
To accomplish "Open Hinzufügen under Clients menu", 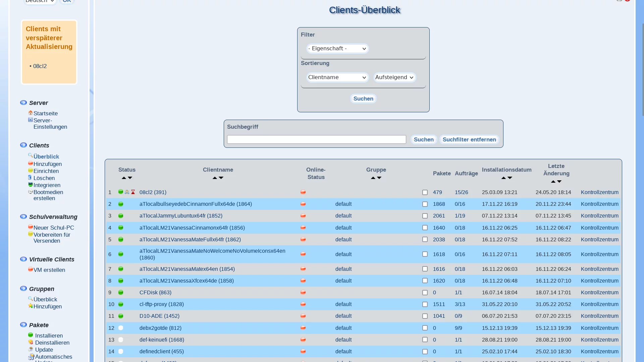I will [48, 164].
